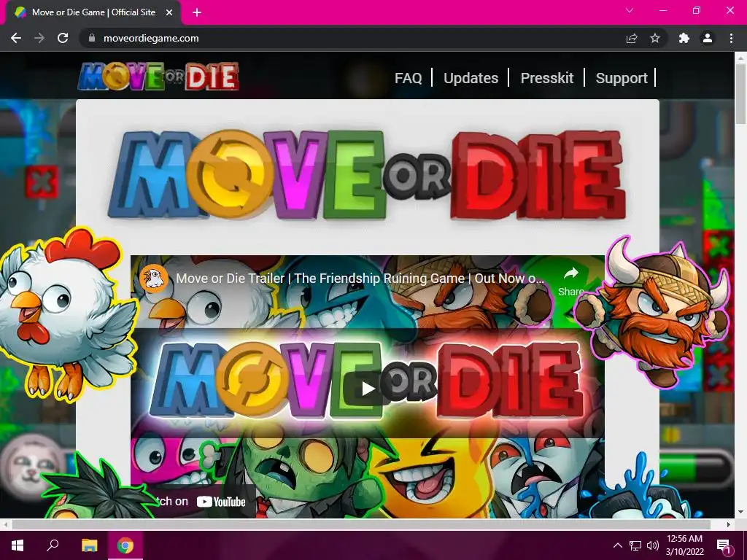This screenshot has height=560, width=747.
Task: View site info via the padlock icon
Action: (92, 38)
